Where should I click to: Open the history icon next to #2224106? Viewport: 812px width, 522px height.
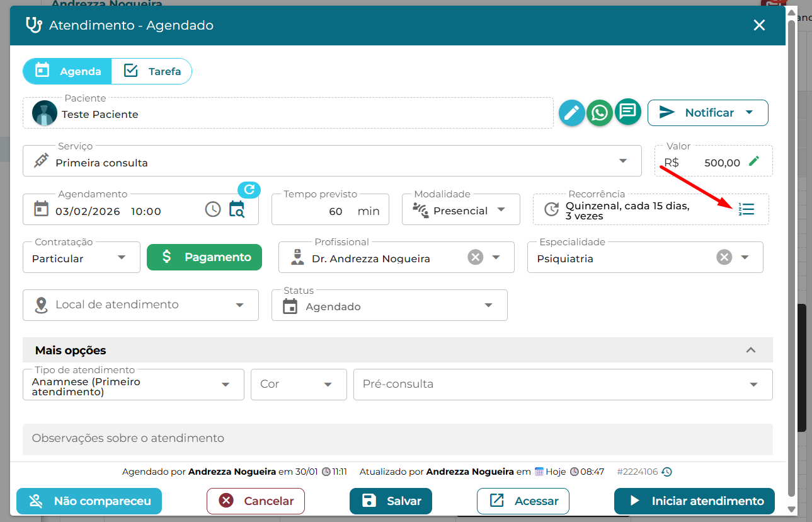(x=666, y=472)
